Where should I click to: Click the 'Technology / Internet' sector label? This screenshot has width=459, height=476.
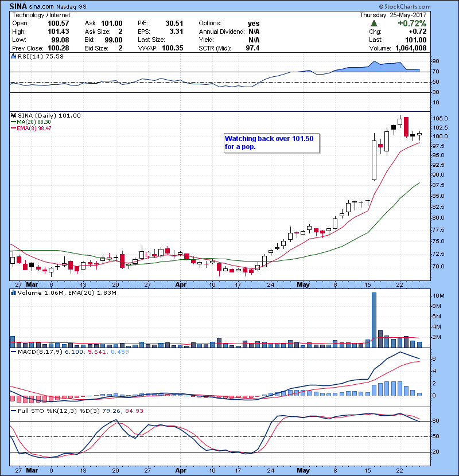(x=41, y=15)
